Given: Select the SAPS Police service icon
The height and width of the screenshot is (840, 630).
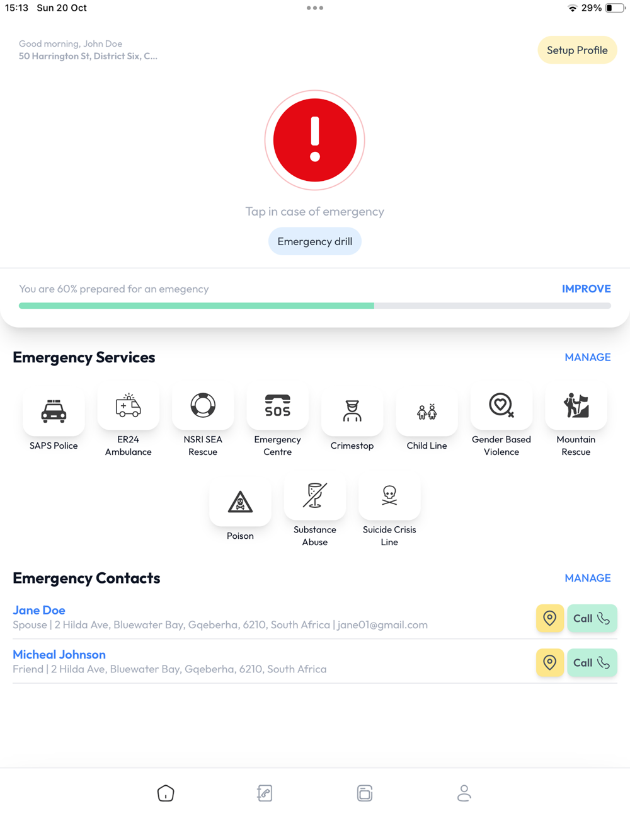Looking at the screenshot, I should pos(54,411).
